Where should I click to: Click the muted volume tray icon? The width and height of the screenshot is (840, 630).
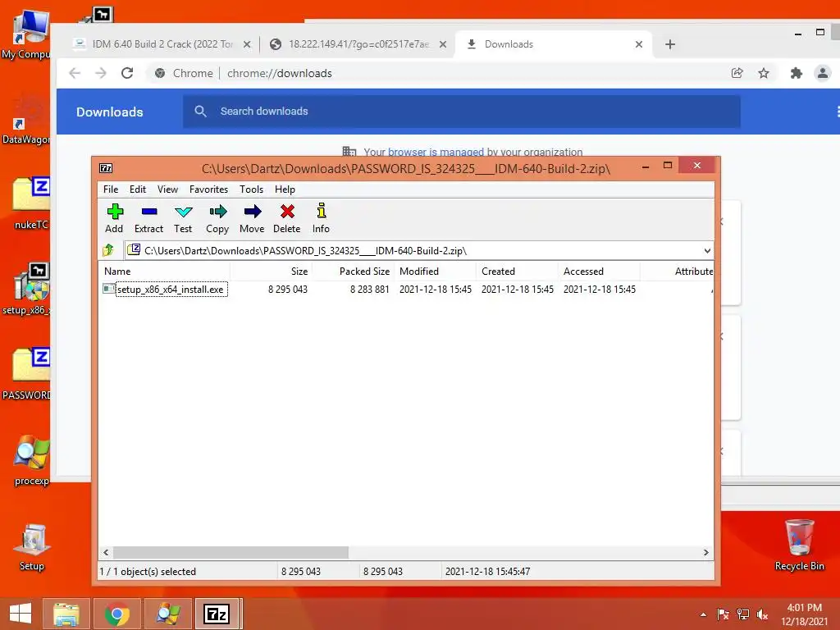tap(762, 614)
